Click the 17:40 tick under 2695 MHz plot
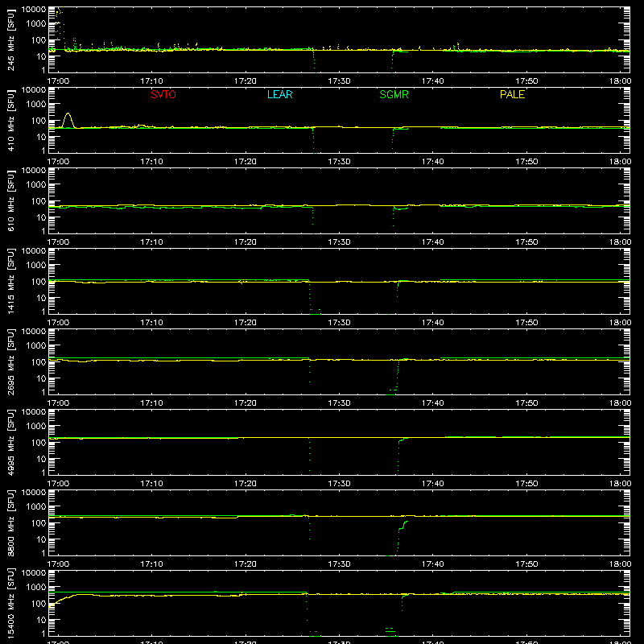 433,403
